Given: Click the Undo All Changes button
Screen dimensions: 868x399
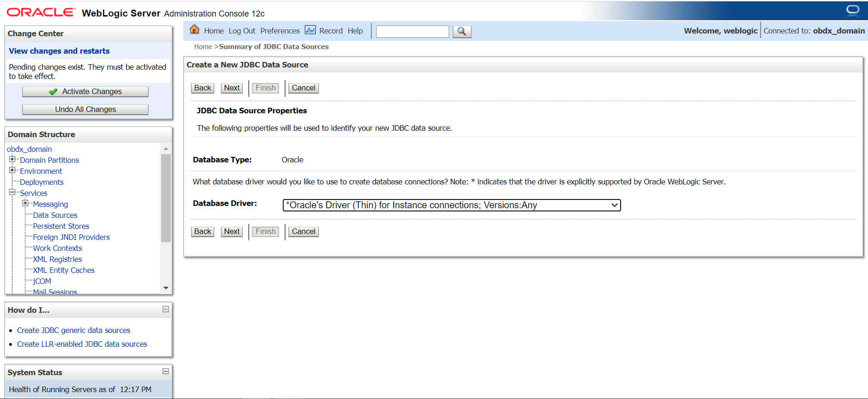Looking at the screenshot, I should (85, 110).
